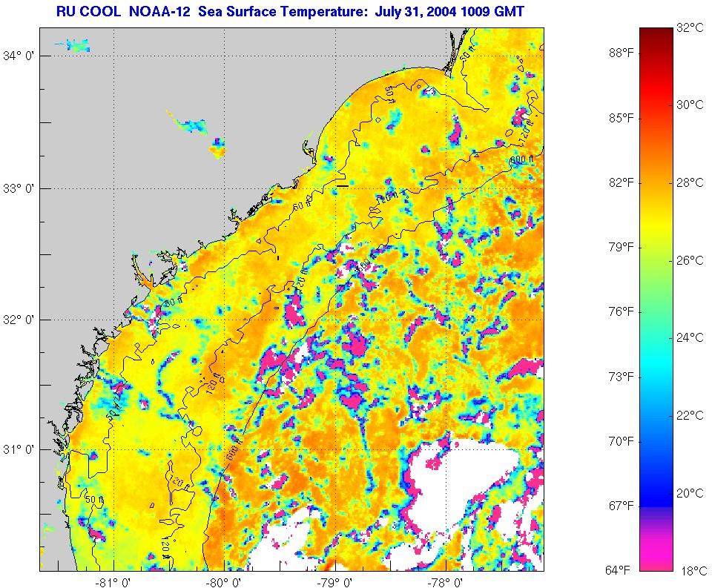The width and height of the screenshot is (712, 588).
Task: Click the 34° 0' latitude label
Action: [19, 56]
